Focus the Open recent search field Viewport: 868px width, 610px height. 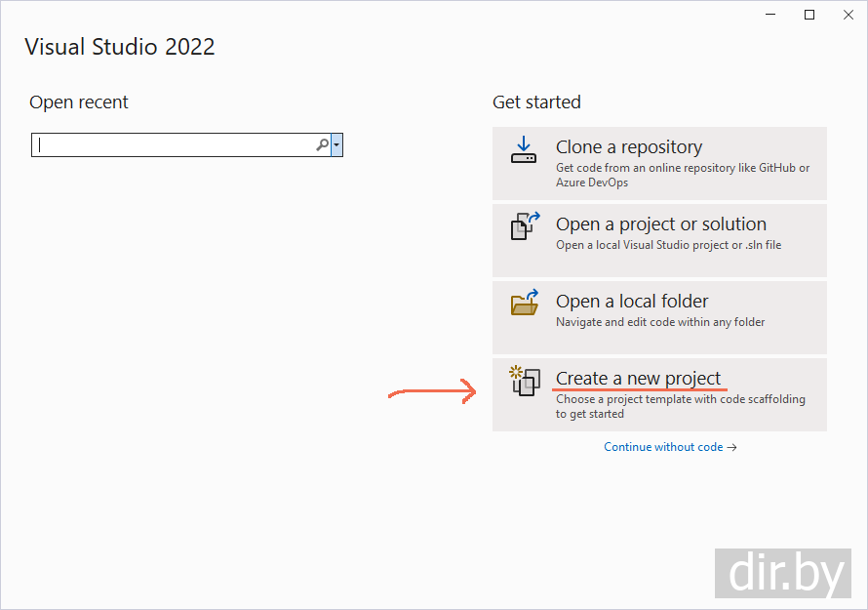click(176, 145)
